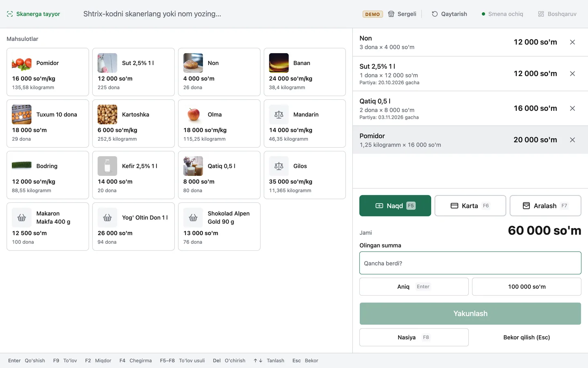
Task: Click the Sergeli store icon
Action: tap(391, 14)
